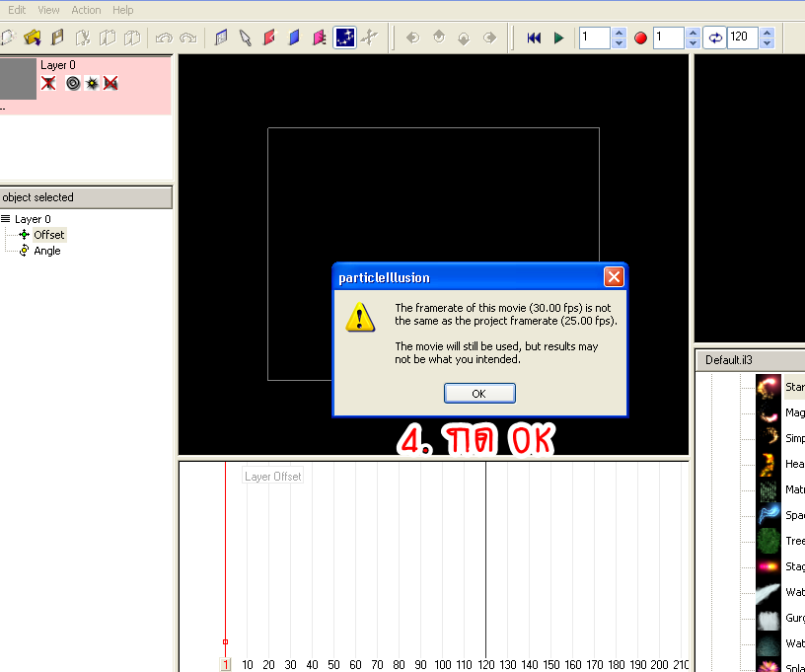Open the View menu
805x672 pixels.
coord(48,10)
